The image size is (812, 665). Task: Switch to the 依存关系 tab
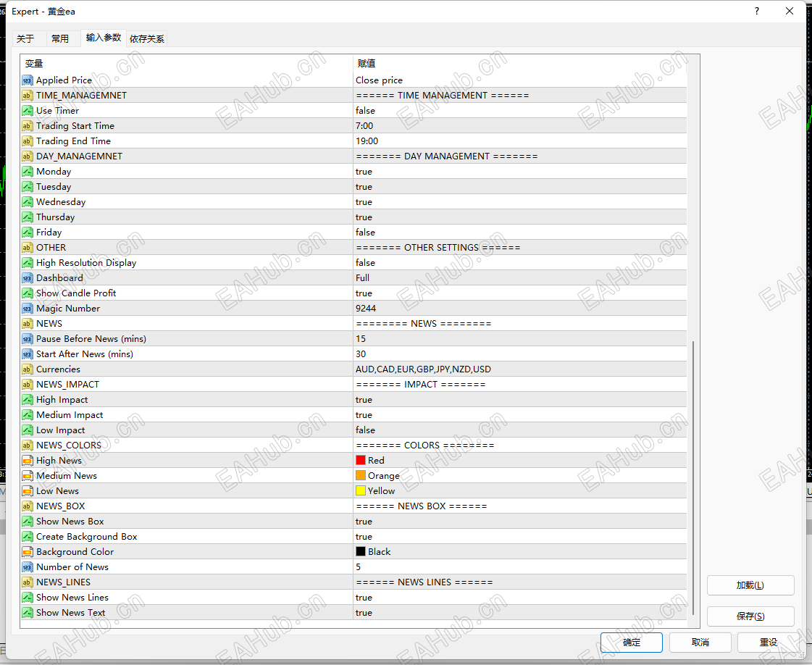147,39
